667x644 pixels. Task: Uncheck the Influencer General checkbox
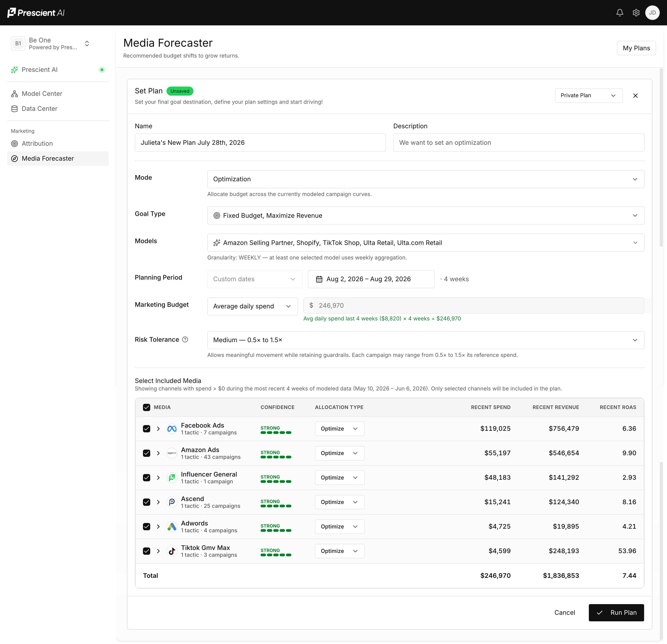click(146, 477)
